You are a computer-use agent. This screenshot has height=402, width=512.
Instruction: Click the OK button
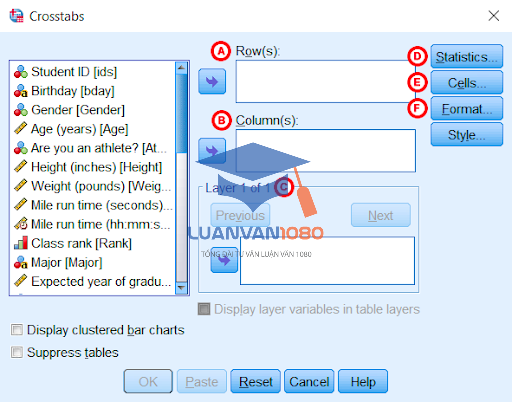(x=148, y=381)
